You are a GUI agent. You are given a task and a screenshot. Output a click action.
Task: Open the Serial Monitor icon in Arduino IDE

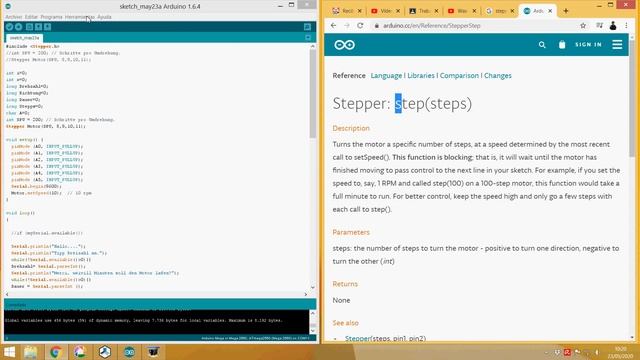307,27
